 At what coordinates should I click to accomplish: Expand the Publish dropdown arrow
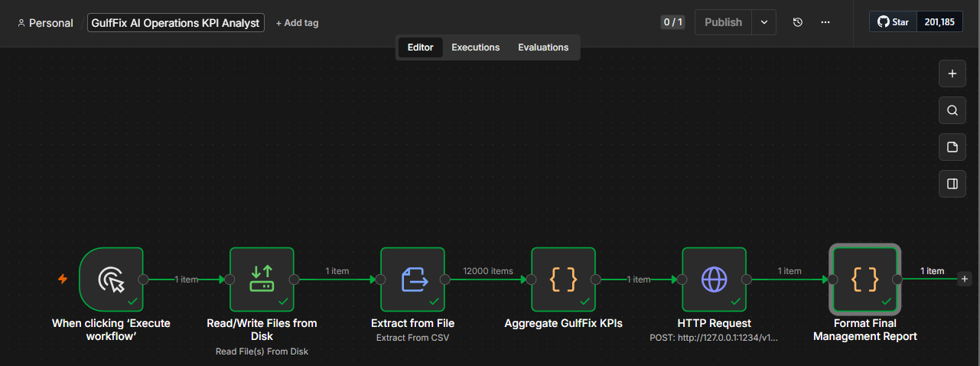point(763,22)
